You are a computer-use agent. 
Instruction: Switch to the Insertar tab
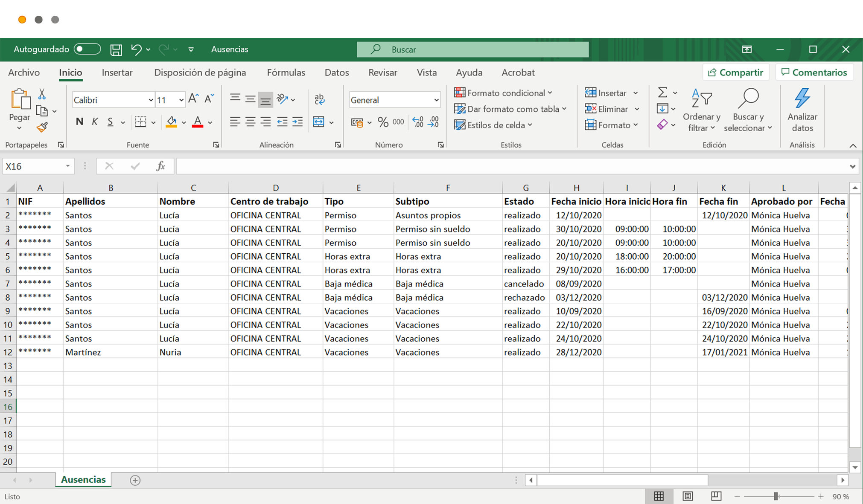[117, 72]
